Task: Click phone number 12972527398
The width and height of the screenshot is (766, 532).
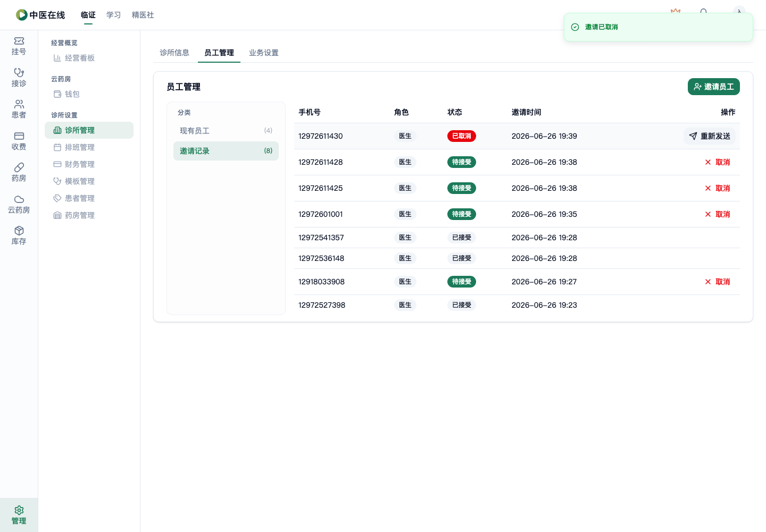Action: 322,305
